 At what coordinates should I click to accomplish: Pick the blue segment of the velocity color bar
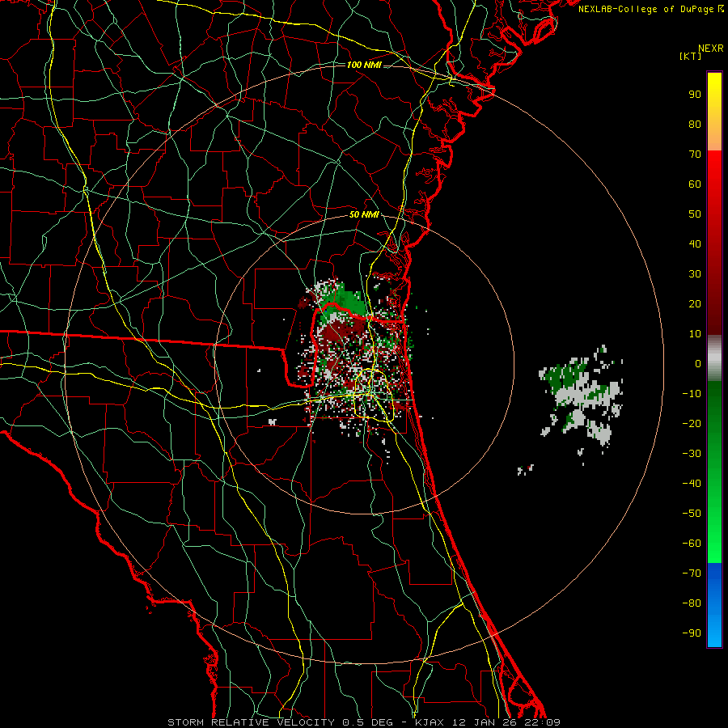714,605
